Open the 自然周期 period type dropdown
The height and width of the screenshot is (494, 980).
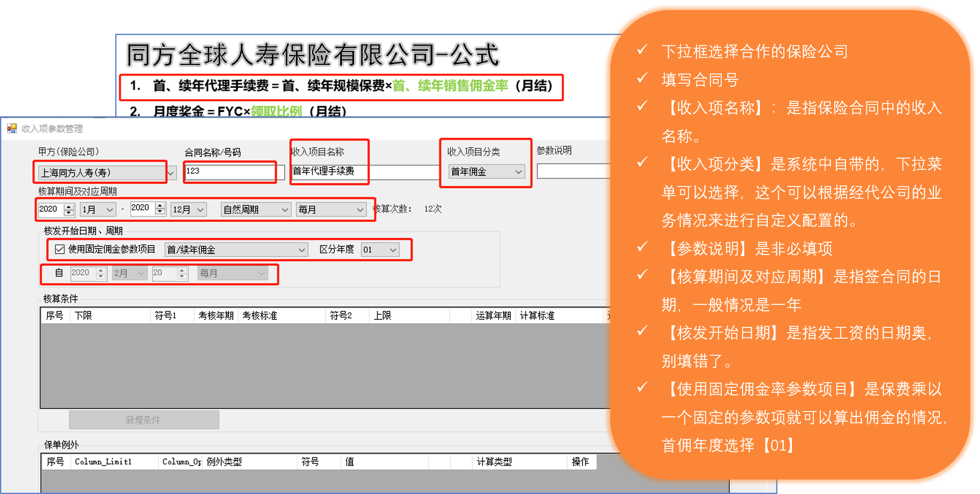coord(285,210)
